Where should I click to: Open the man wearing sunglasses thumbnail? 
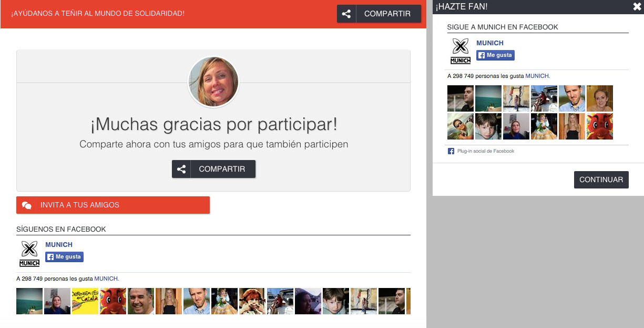click(461, 126)
